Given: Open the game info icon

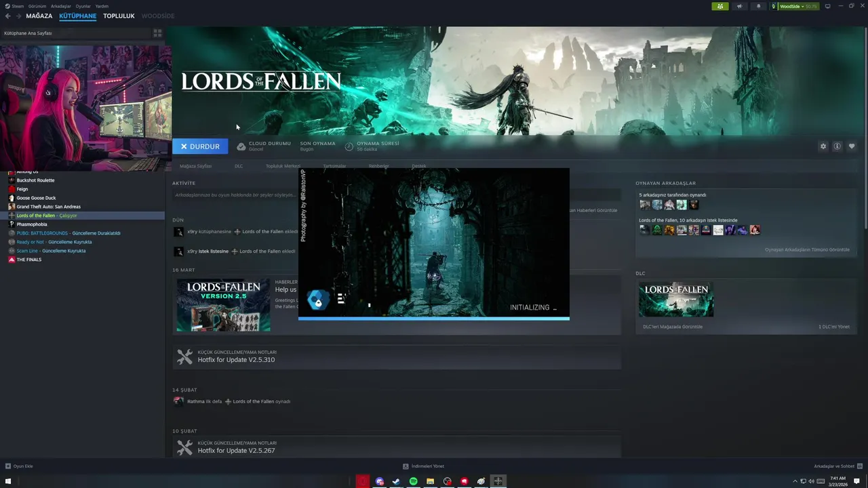Looking at the screenshot, I should (837, 146).
